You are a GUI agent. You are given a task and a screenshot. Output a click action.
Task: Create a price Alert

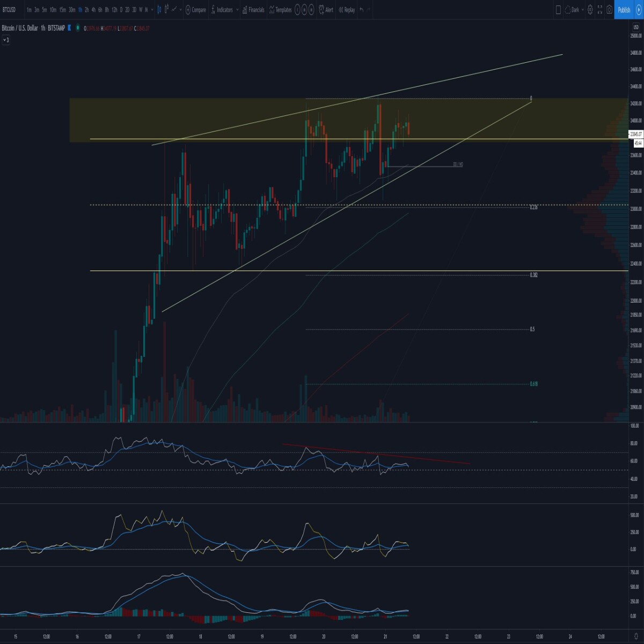(x=326, y=10)
